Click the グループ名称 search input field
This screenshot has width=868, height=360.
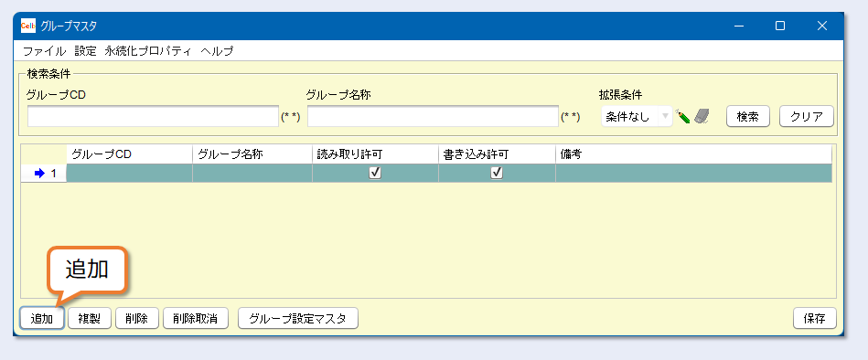433,117
